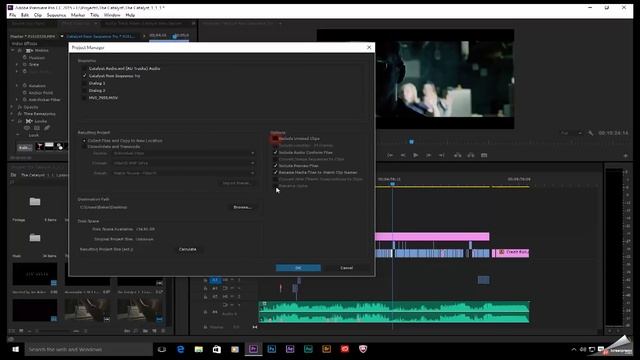640x360 pixels.
Task: Open After Effects from the taskbar
Action: pos(290,349)
